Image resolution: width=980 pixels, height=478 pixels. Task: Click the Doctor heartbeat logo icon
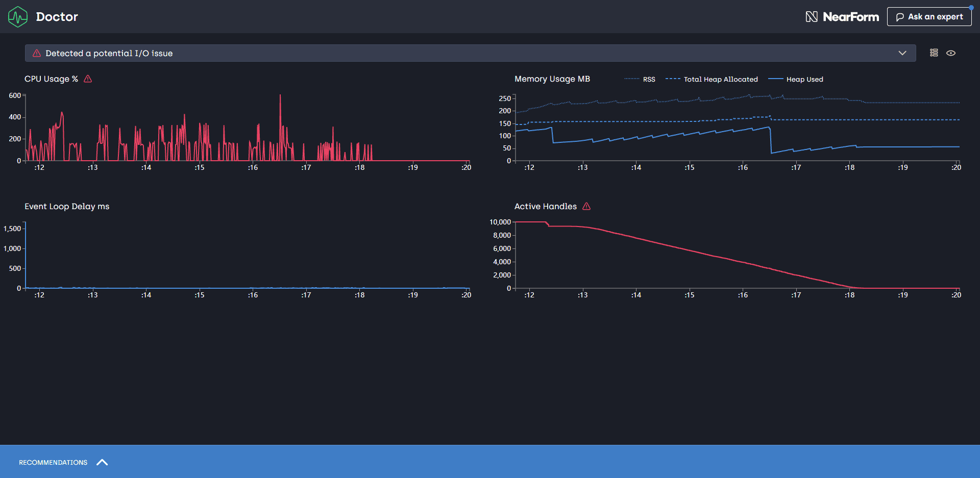coord(18,17)
